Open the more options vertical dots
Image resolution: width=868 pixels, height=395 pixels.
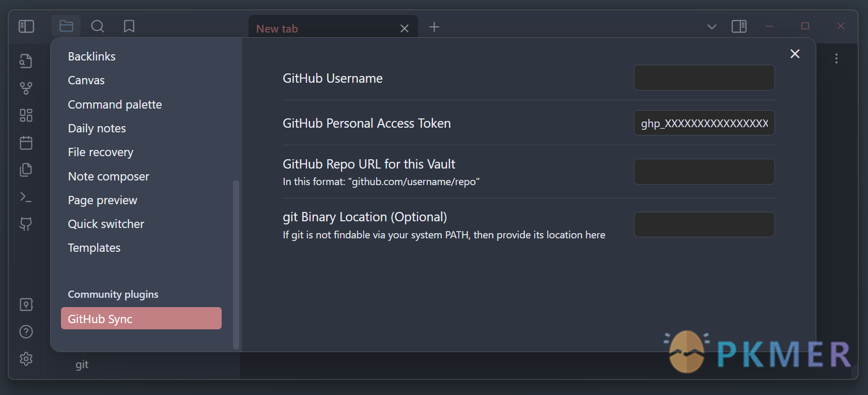(836, 58)
